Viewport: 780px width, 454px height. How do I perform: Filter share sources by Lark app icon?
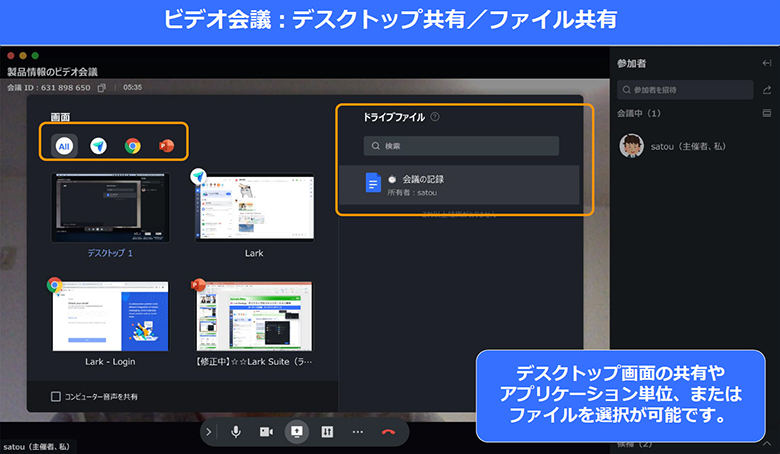[x=98, y=146]
